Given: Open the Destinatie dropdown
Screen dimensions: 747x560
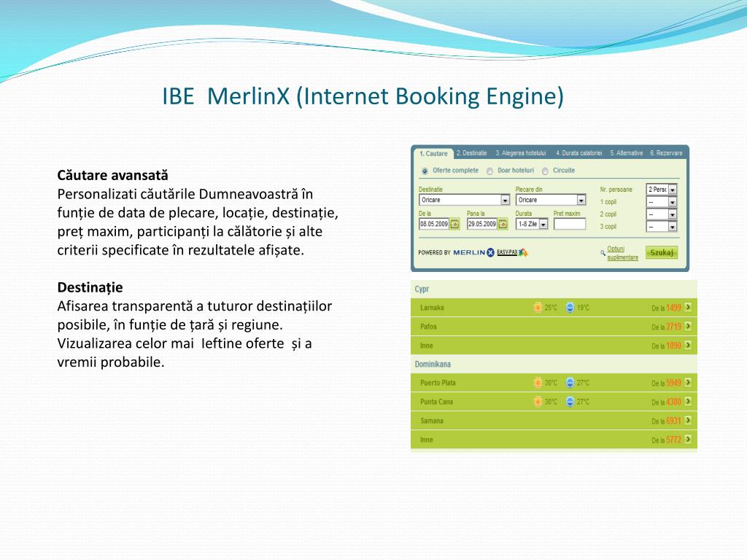Looking at the screenshot, I should coord(465,200).
